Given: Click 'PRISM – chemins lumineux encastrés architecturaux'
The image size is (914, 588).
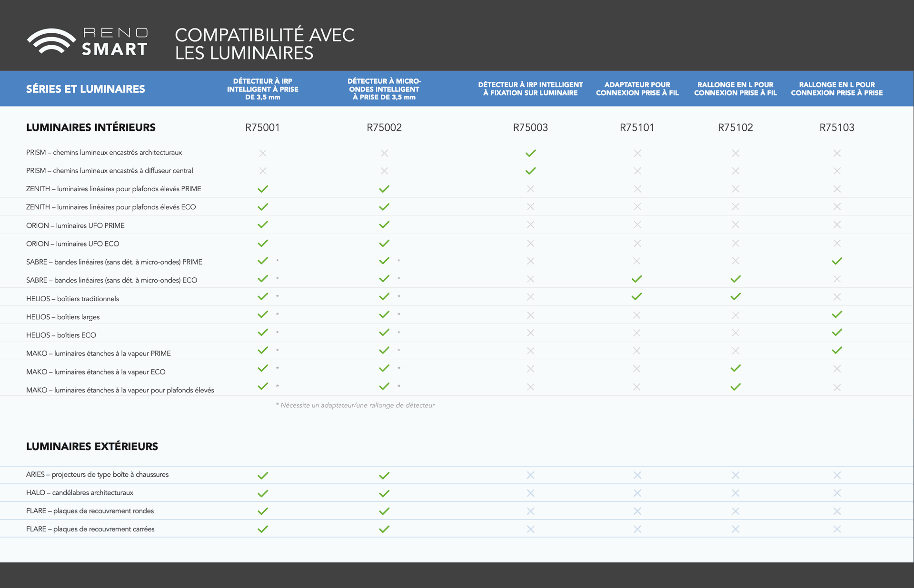Looking at the screenshot, I should click(104, 153).
